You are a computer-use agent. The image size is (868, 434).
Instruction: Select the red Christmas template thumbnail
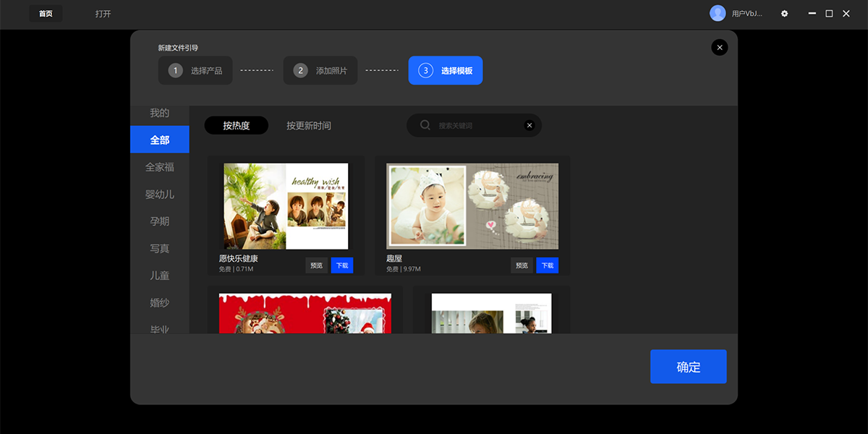[305, 313]
